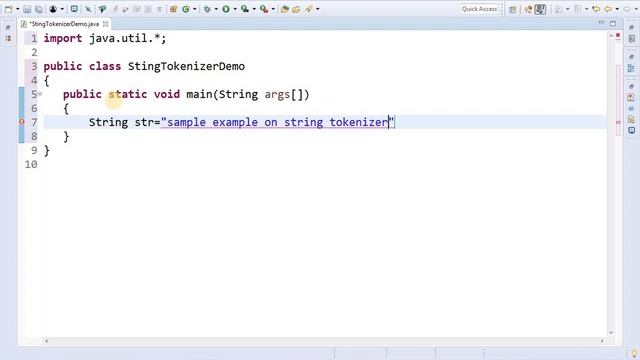The image size is (640, 360).
Task: Click the Save All icon
Action: click(x=39, y=9)
